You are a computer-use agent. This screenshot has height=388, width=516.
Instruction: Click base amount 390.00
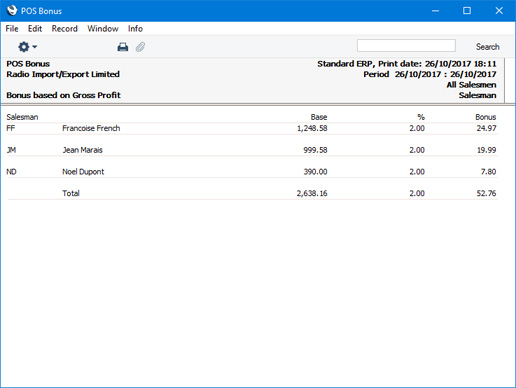tap(315, 172)
